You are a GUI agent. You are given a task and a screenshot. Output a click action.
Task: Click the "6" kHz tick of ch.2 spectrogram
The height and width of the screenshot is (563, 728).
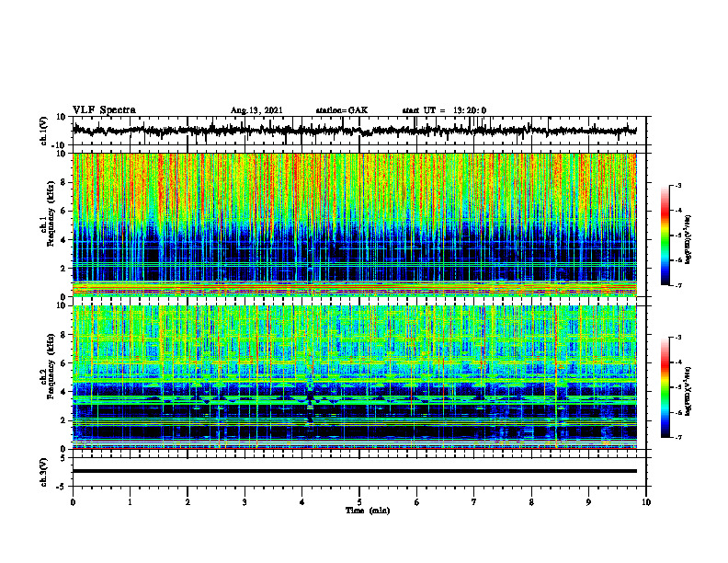coord(65,363)
